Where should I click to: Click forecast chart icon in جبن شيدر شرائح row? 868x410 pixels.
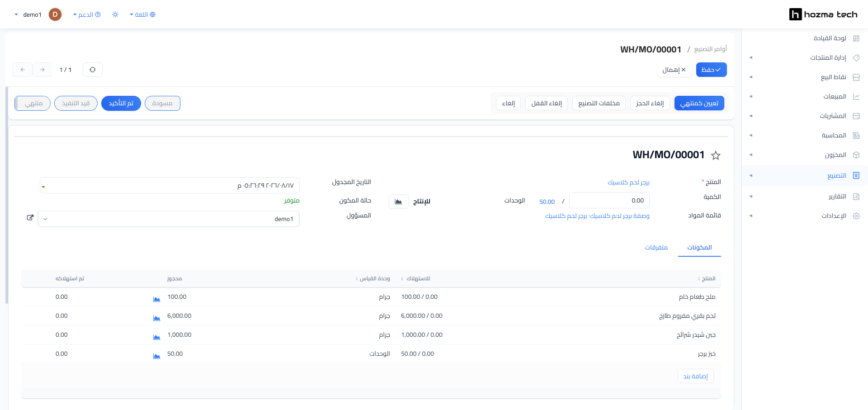pos(156,337)
